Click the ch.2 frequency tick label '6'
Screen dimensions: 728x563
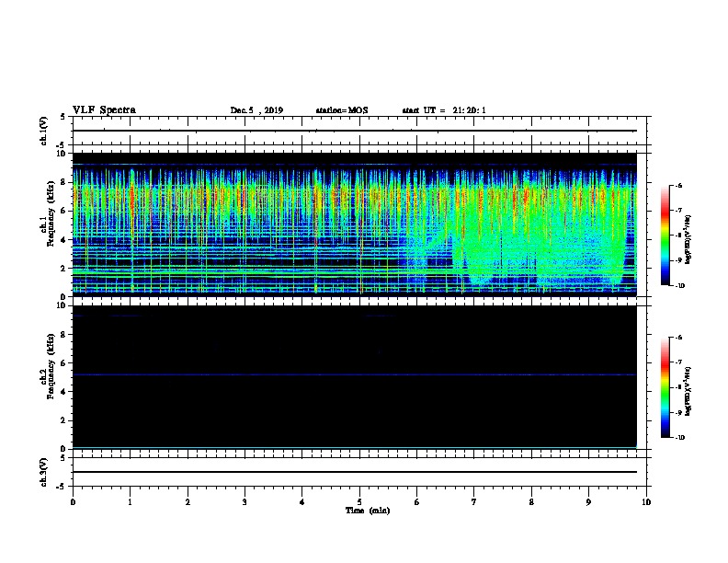click(x=63, y=362)
